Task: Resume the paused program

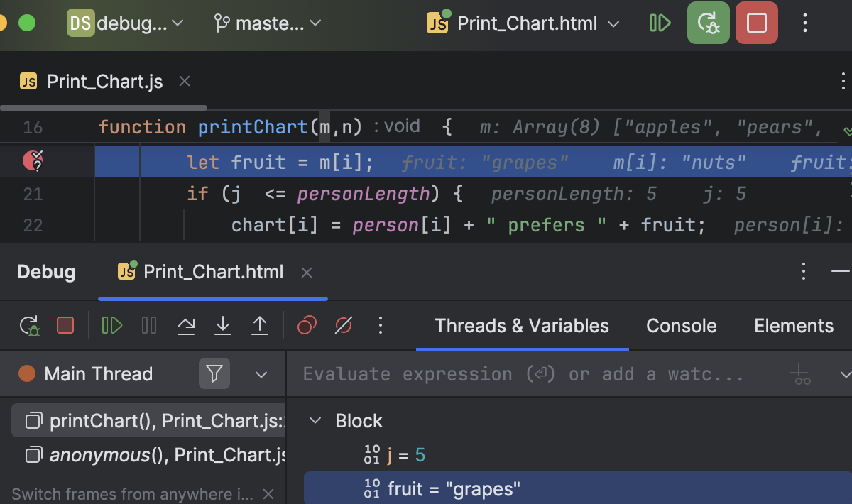Action: pyautogui.click(x=111, y=325)
